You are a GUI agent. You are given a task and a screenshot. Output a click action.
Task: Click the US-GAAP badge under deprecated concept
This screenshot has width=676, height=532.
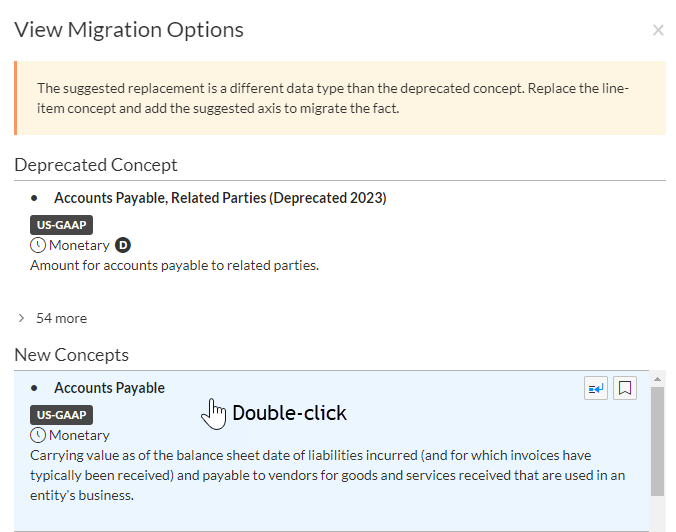62,225
